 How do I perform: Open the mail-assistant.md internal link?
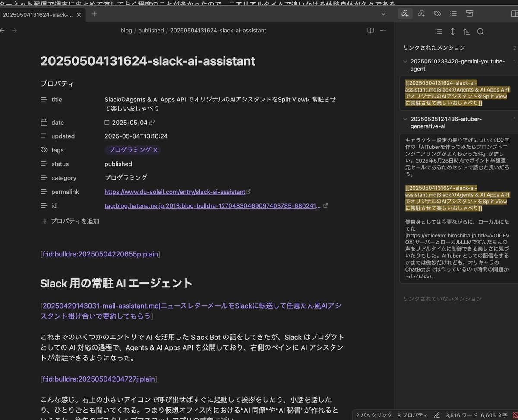[192, 311]
